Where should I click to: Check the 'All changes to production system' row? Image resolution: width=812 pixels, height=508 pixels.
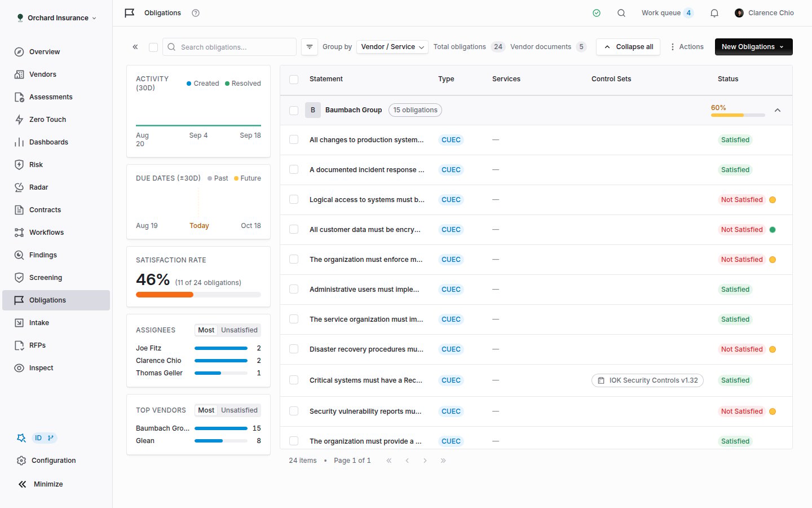294,140
